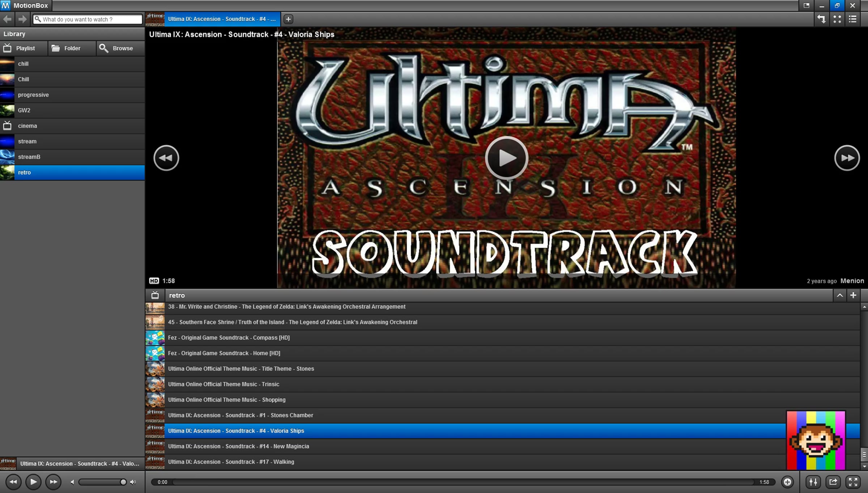Open the Menion uploader link

852,281
